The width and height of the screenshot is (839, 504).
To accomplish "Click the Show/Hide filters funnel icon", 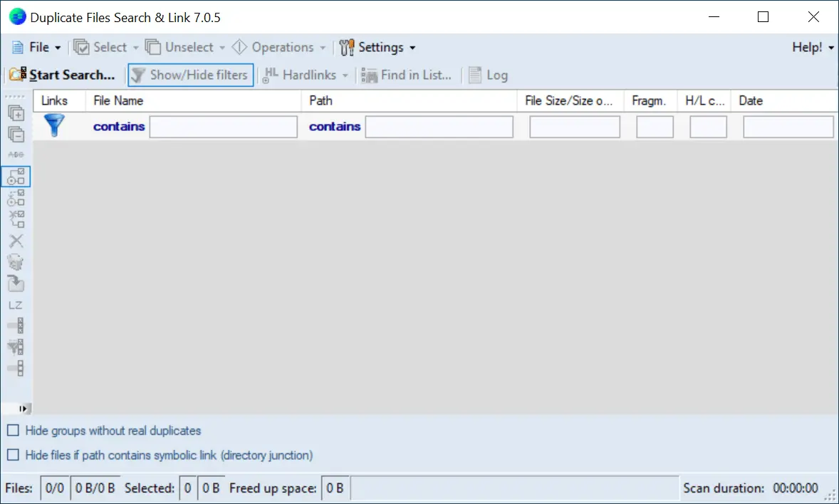I will click(x=138, y=75).
